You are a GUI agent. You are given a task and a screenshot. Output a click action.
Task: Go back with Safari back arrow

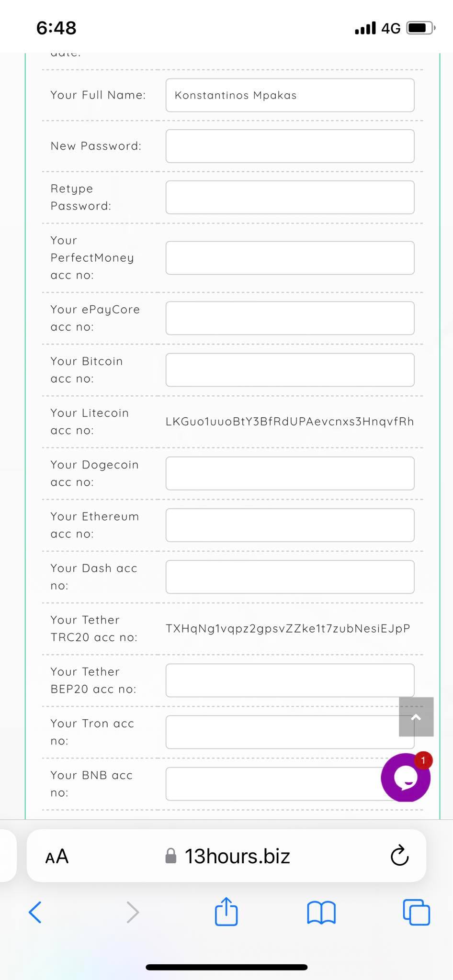click(35, 912)
